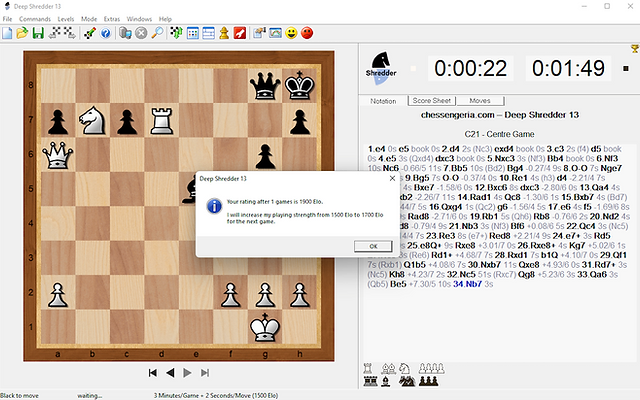640x400 pixels.
Task: Step back one move with left arrow
Action: click(x=170, y=373)
